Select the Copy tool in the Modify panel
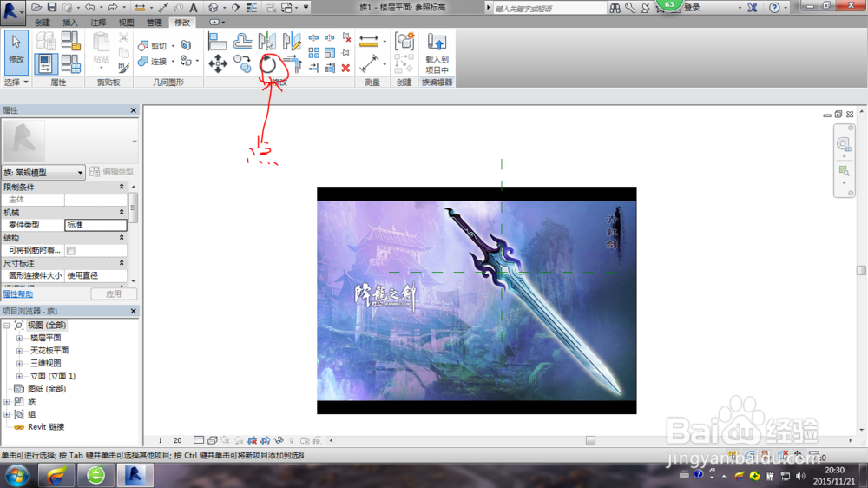The image size is (868, 488). [242, 63]
